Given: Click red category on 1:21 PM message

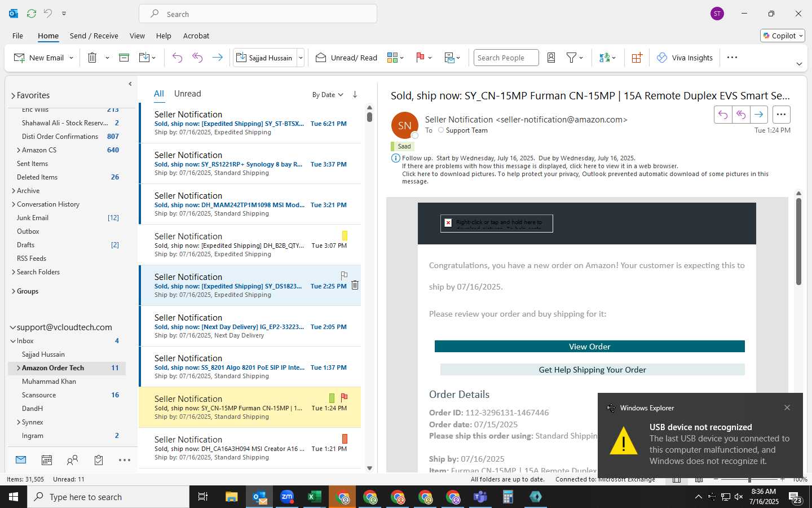Looking at the screenshot, I should (345, 439).
